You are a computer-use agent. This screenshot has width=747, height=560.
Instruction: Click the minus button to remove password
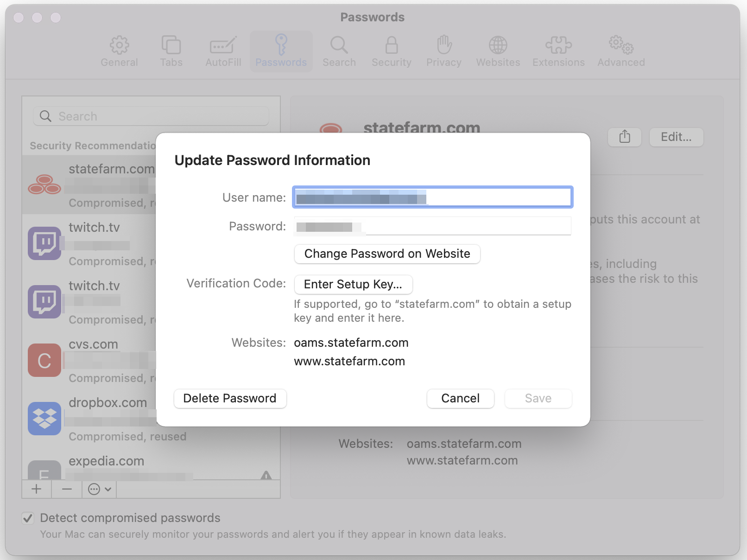coord(67,489)
